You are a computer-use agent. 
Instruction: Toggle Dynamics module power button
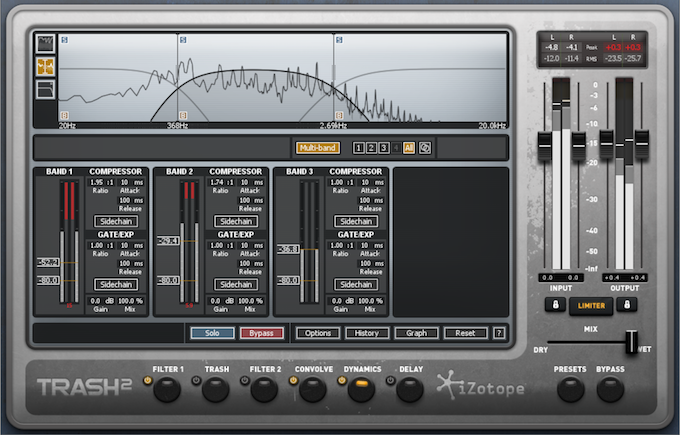[x=342, y=380]
